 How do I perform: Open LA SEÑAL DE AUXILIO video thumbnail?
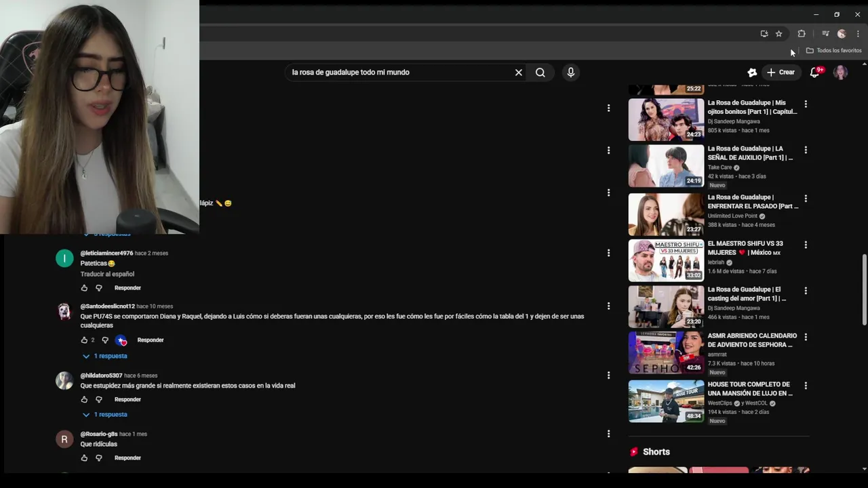[666, 165]
